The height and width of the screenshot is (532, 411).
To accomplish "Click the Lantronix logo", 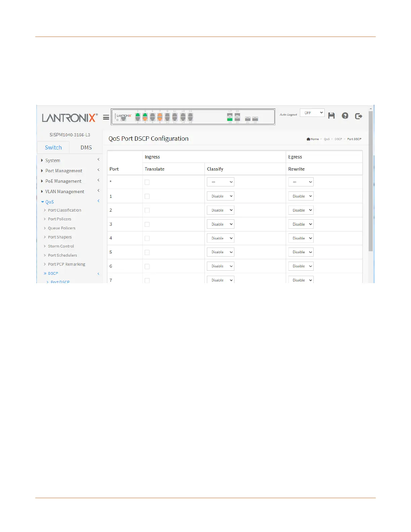I will pos(70,118).
